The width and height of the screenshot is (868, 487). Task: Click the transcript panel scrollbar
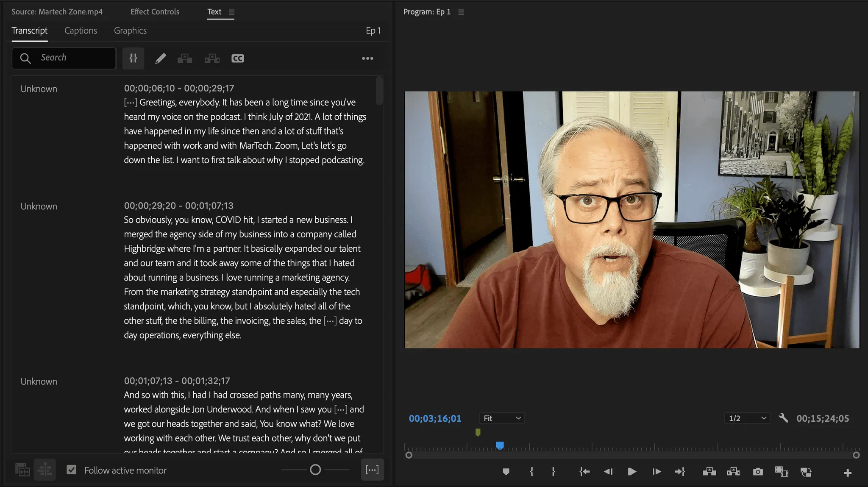[379, 91]
